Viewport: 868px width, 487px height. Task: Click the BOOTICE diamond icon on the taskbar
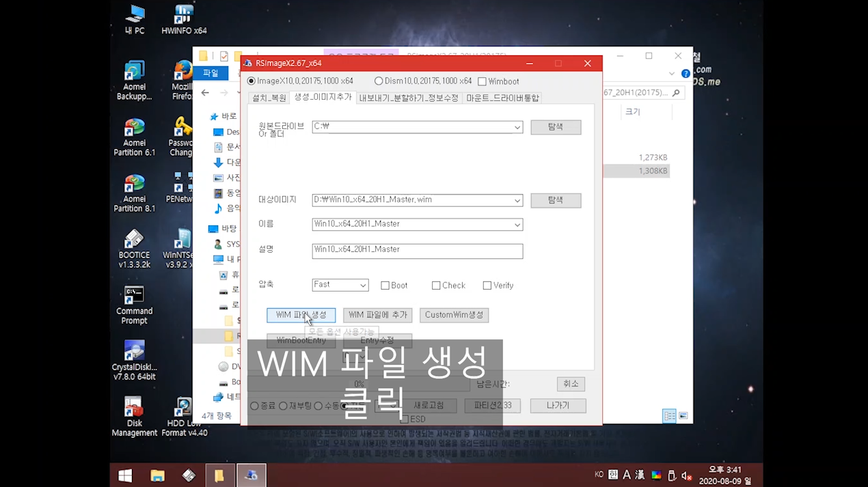(x=189, y=475)
